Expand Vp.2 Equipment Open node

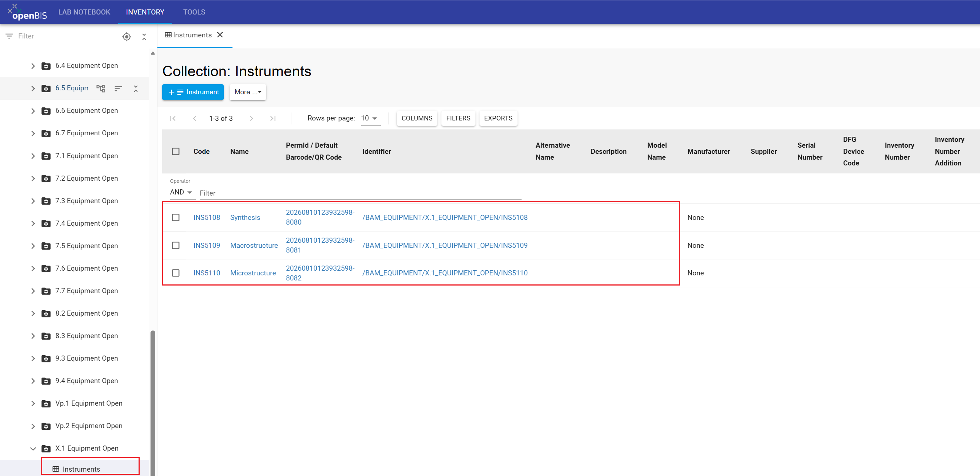33,426
